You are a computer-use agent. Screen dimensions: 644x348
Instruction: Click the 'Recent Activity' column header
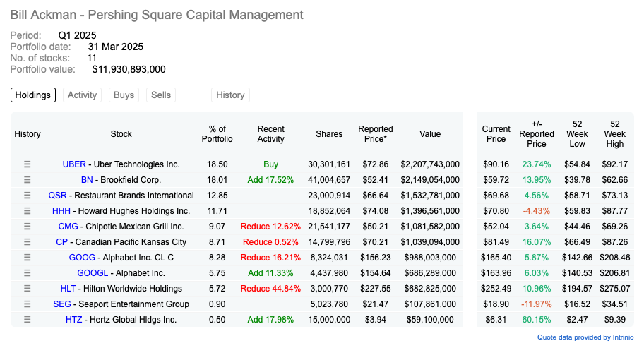[270, 134]
